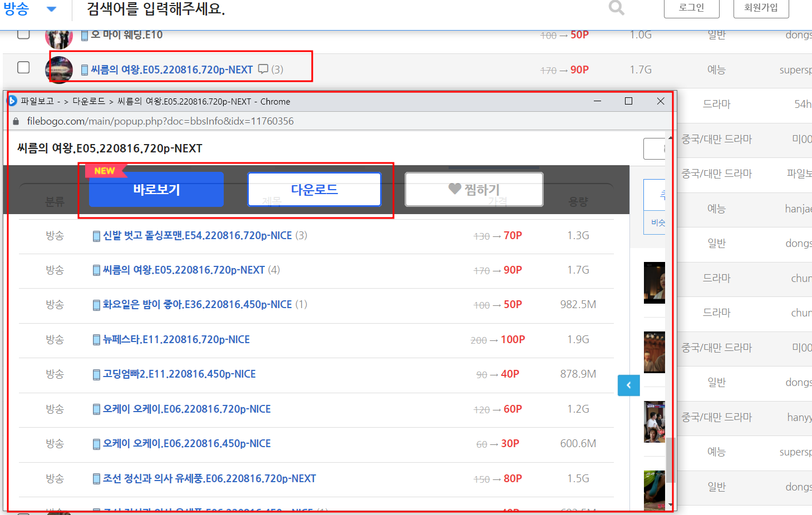Click the 로그인 button
The height and width of the screenshot is (515, 812).
(x=691, y=8)
